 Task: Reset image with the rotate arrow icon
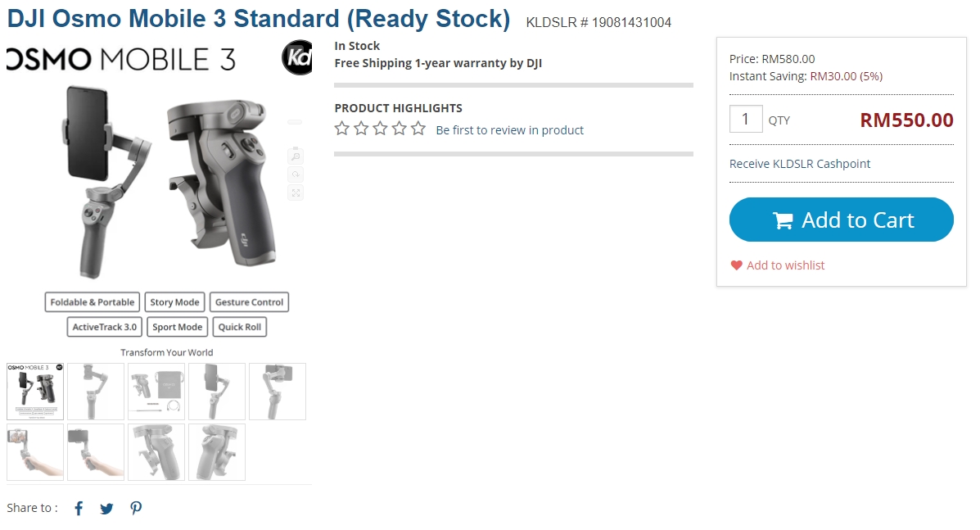point(296,174)
